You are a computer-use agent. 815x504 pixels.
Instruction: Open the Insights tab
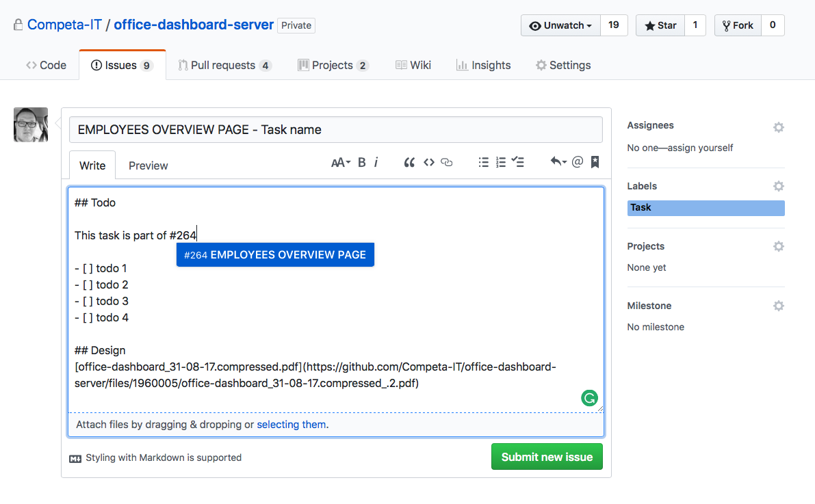click(x=483, y=65)
